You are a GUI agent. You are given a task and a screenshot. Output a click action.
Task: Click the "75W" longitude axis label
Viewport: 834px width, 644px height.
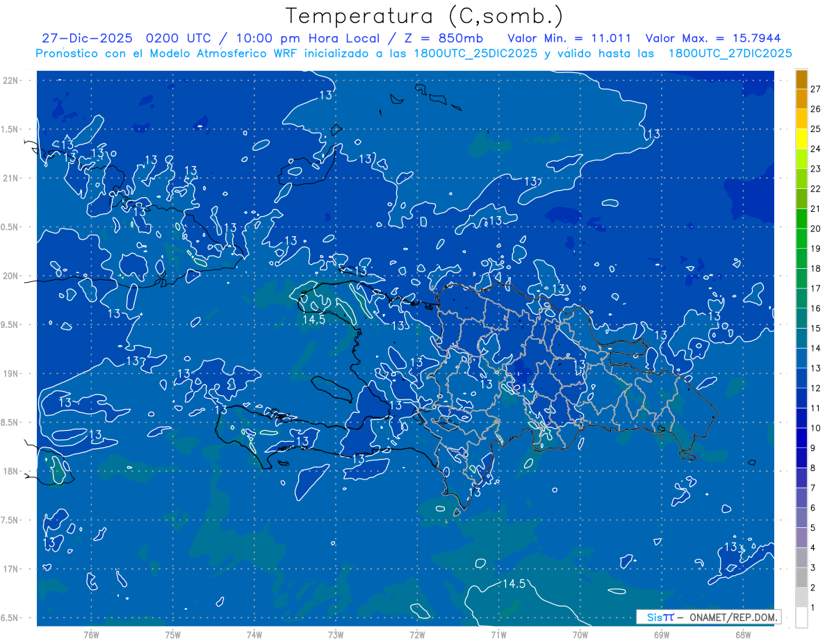tap(173, 635)
